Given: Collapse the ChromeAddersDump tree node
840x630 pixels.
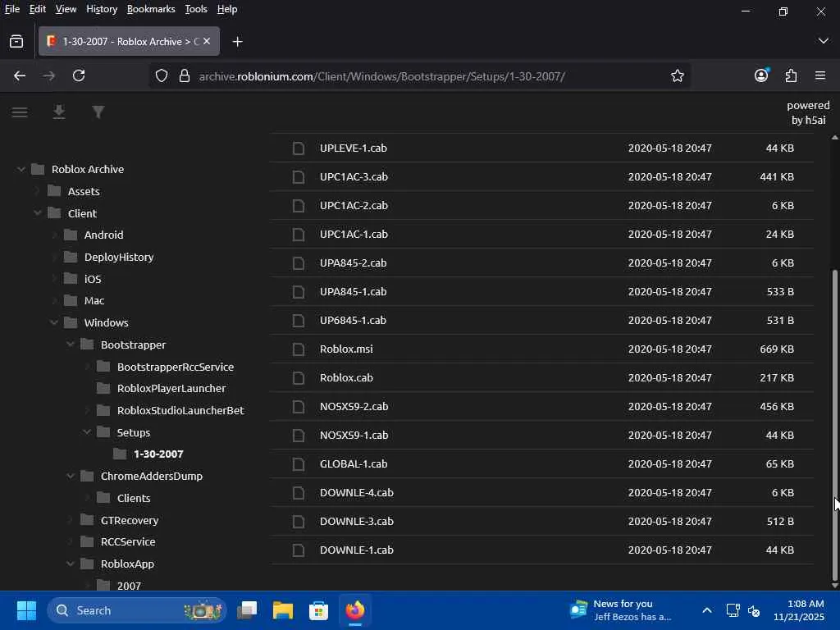Looking at the screenshot, I should (x=71, y=476).
